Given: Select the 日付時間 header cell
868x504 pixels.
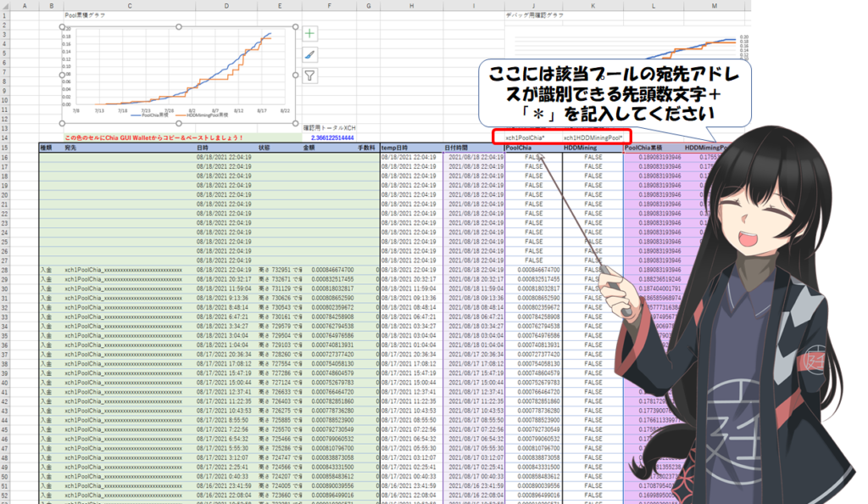Looking at the screenshot, I should [473, 148].
